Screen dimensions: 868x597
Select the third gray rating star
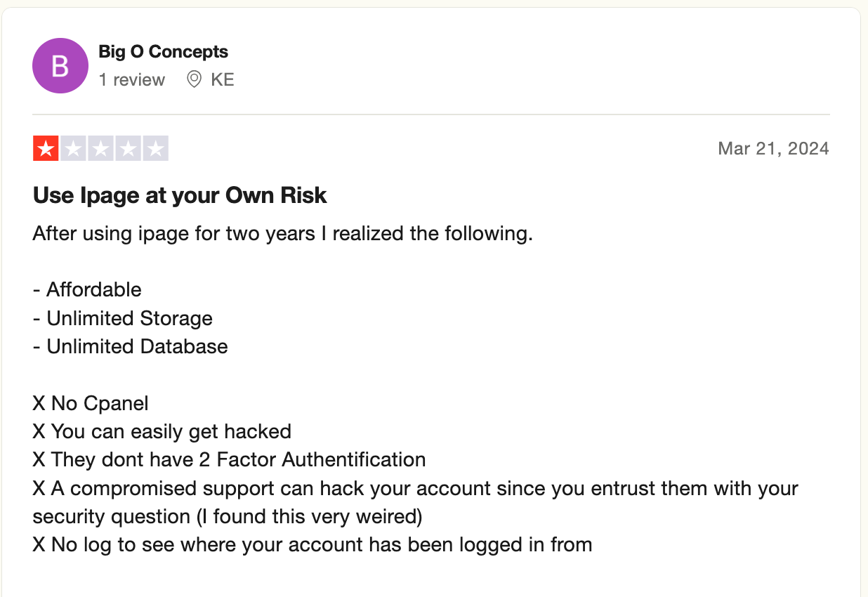(x=100, y=148)
